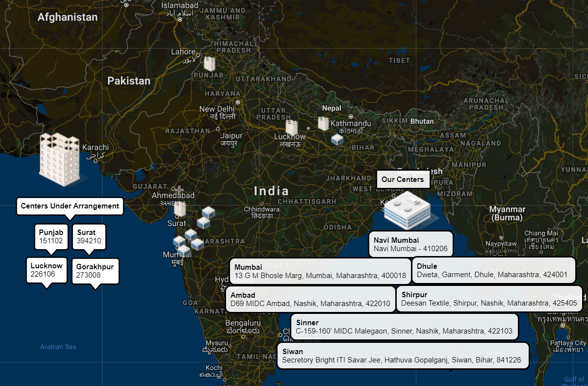
Task: Open the Our Centers office building icon
Action: click(x=408, y=210)
